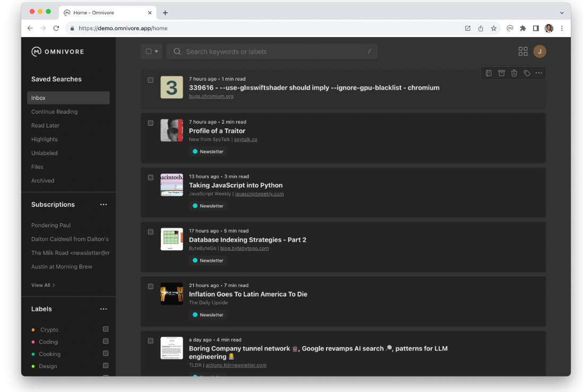The image size is (583, 392).
Task: Open a new browser tab
Action: pyautogui.click(x=165, y=13)
